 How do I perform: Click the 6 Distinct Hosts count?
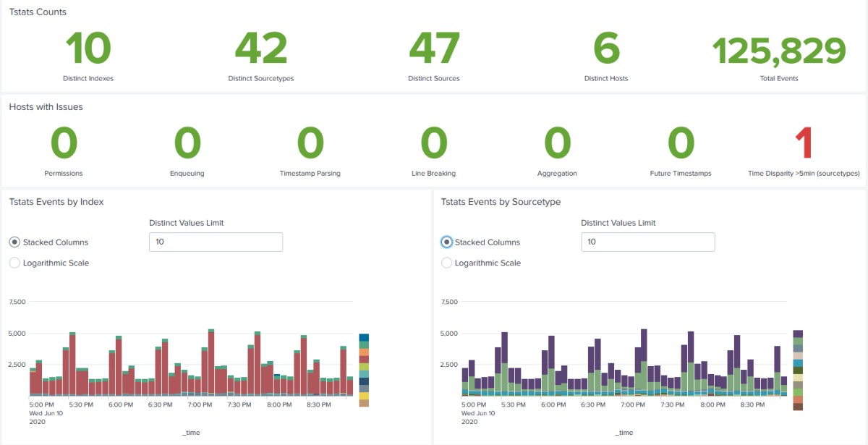pos(606,49)
